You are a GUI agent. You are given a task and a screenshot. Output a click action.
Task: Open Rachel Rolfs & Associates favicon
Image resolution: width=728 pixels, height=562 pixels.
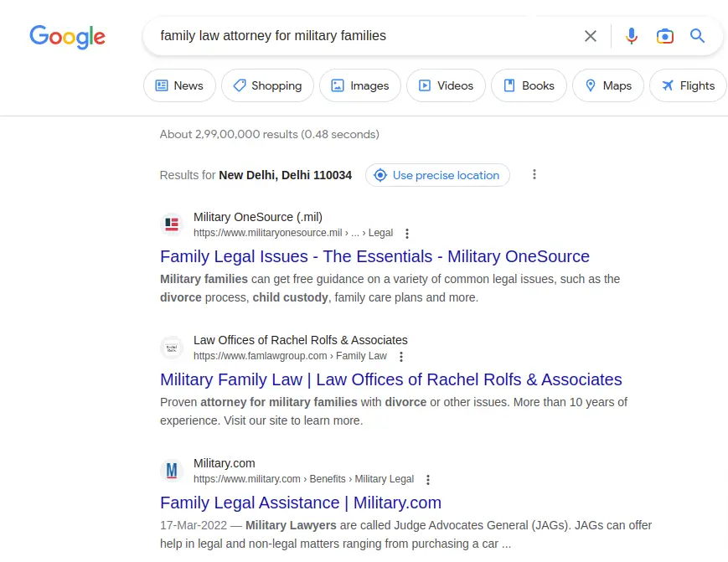(x=172, y=348)
